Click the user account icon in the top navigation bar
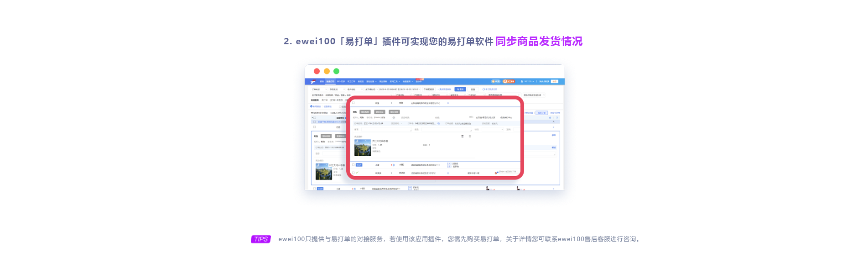The height and width of the screenshot is (274, 868). click(522, 81)
